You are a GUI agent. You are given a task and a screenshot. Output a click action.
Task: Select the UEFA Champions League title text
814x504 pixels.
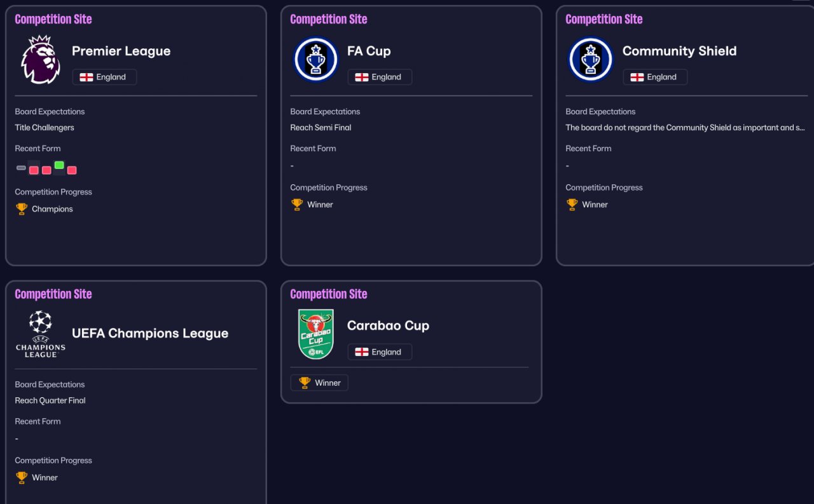click(x=150, y=333)
